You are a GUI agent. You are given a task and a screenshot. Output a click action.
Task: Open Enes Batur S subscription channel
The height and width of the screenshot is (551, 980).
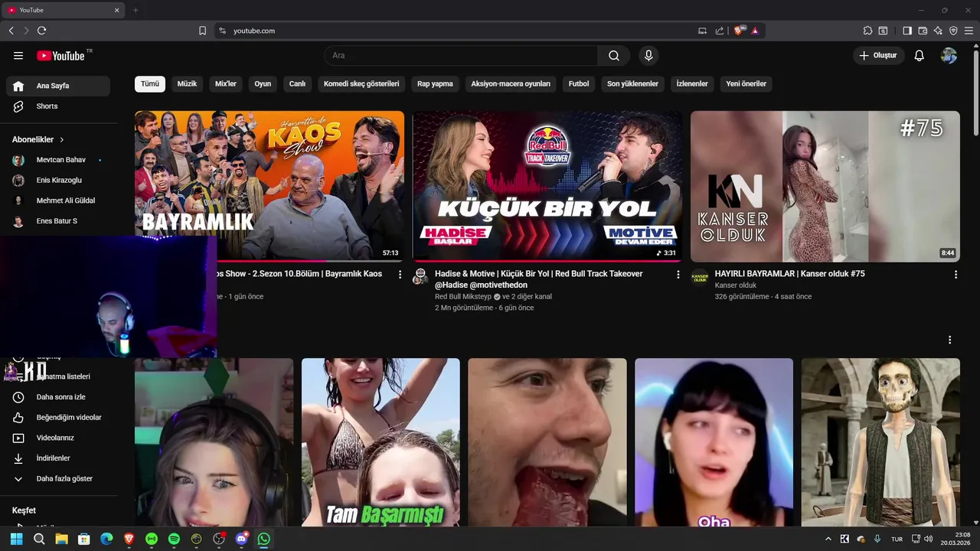[x=58, y=221]
